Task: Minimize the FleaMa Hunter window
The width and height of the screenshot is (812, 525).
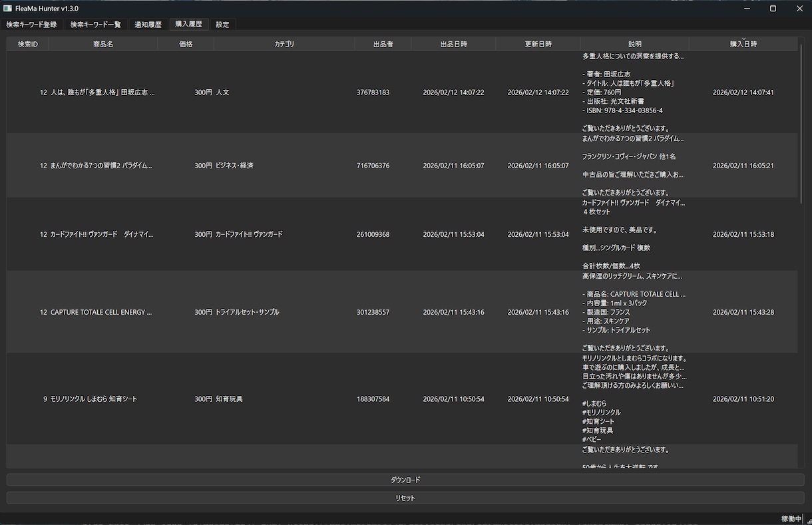Action: coord(745,9)
